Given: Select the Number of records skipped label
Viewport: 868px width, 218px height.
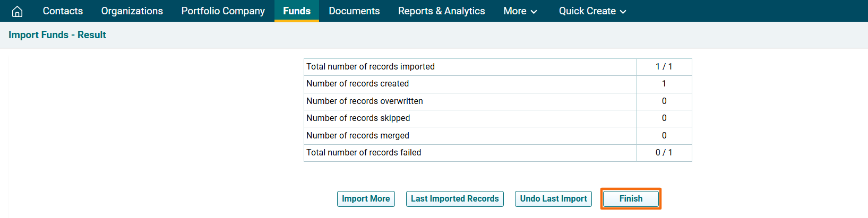Looking at the screenshot, I should [x=358, y=118].
